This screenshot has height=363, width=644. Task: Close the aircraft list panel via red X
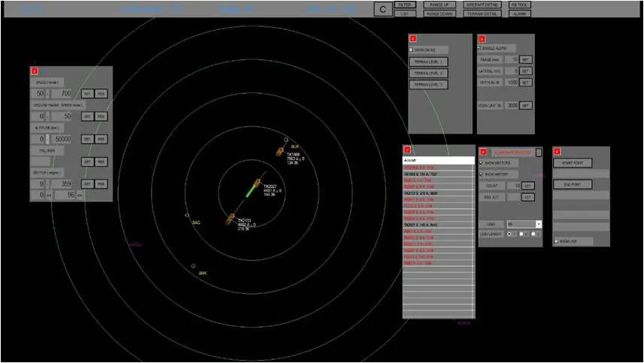[407, 150]
